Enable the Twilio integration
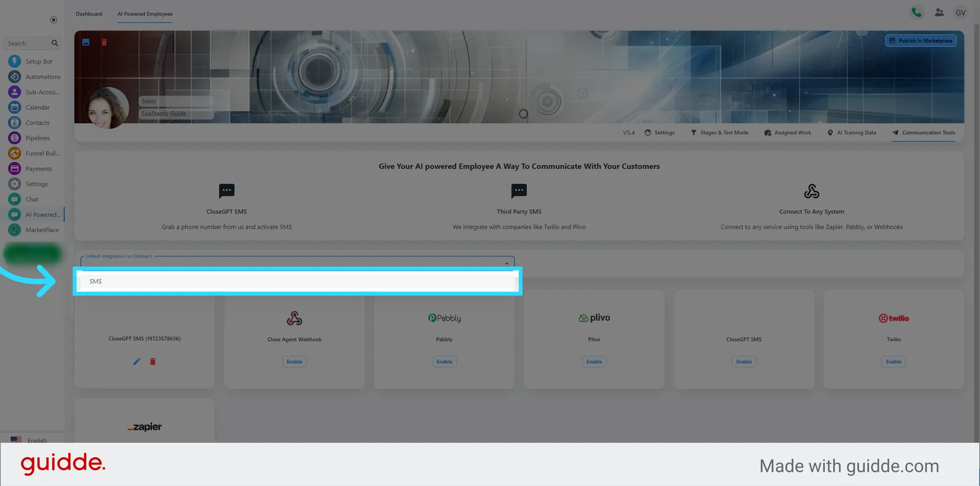 click(x=893, y=362)
